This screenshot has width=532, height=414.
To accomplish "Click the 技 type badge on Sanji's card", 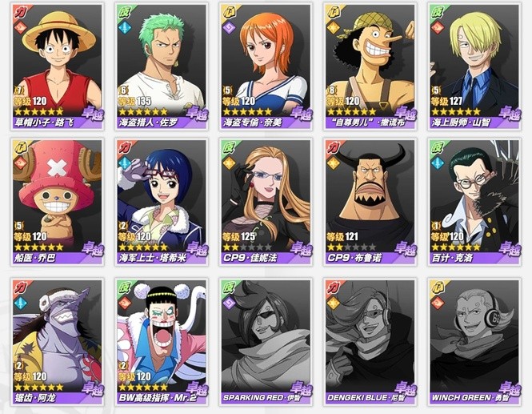I will point(437,12).
